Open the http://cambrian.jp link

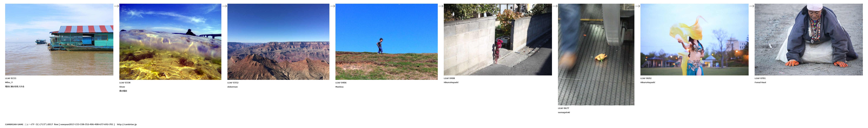coord(127,124)
